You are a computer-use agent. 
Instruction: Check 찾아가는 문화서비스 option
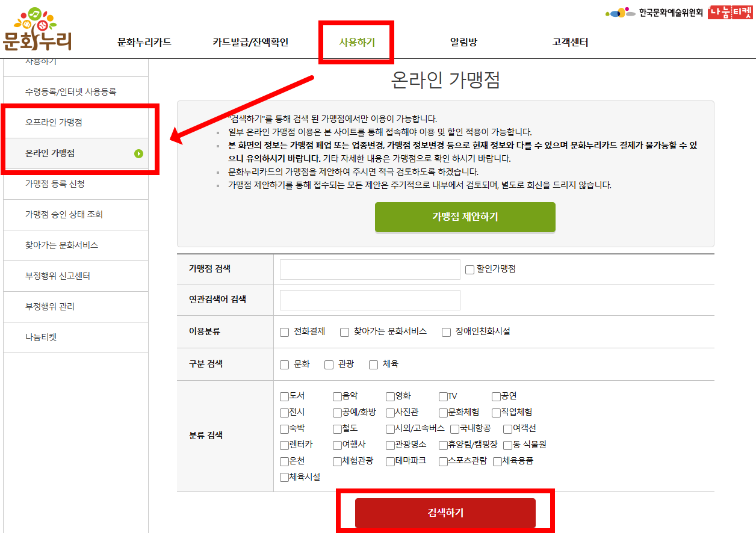pos(344,331)
